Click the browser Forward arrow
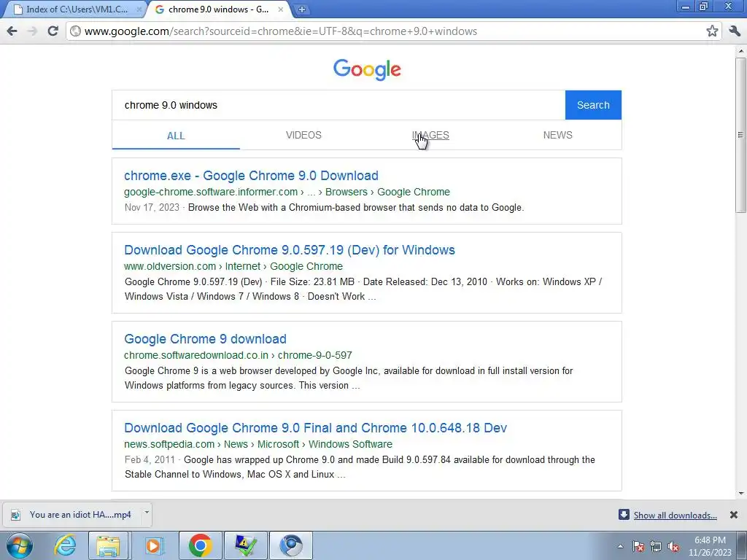 (32, 31)
